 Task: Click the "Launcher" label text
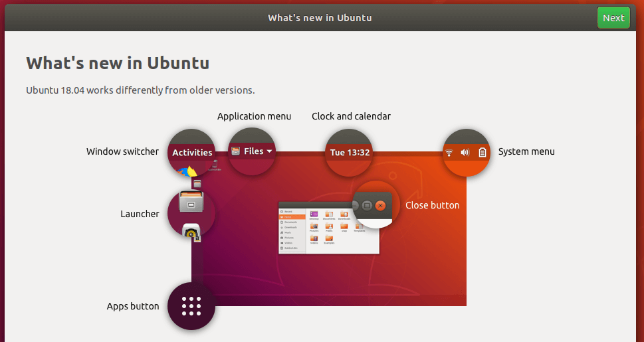pos(140,214)
